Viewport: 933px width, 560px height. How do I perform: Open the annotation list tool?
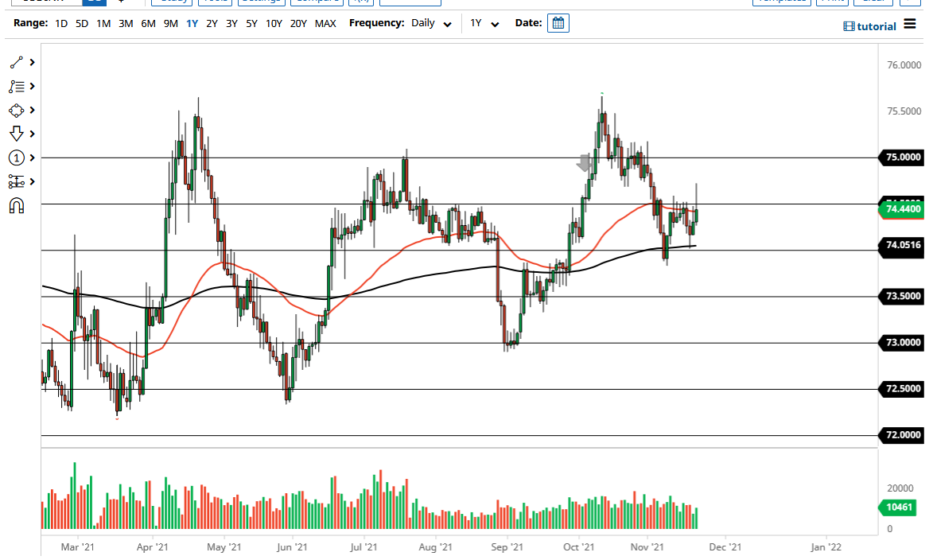click(17, 86)
